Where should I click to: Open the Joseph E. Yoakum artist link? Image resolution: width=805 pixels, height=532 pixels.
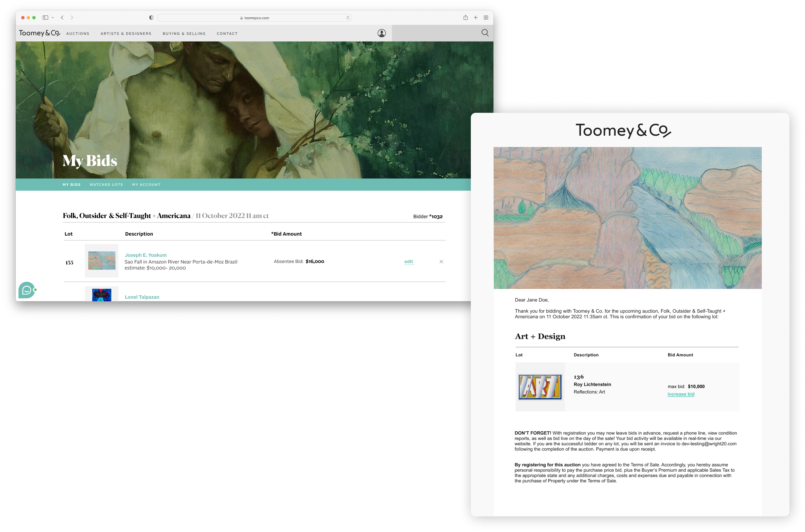tap(146, 255)
